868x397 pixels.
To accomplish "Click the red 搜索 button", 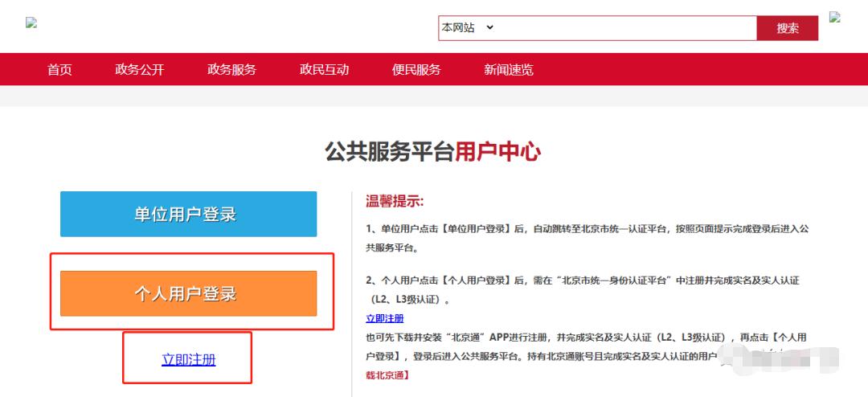I will coord(787,28).
